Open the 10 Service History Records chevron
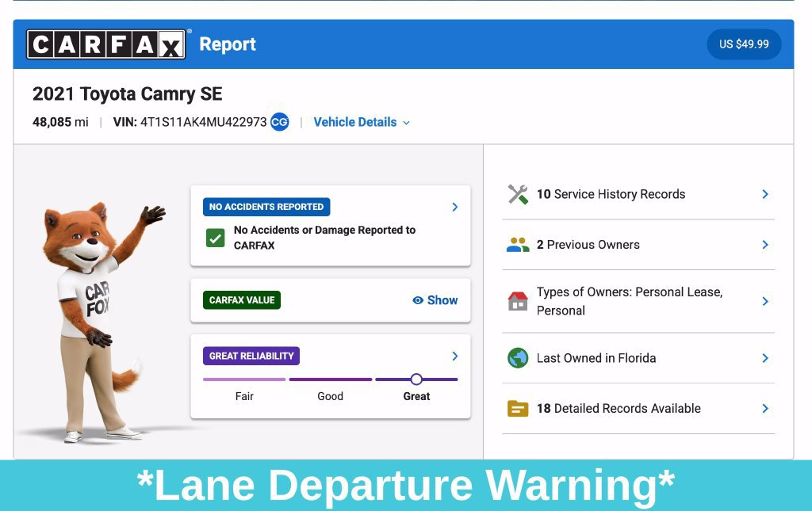812x511 pixels. tap(765, 194)
